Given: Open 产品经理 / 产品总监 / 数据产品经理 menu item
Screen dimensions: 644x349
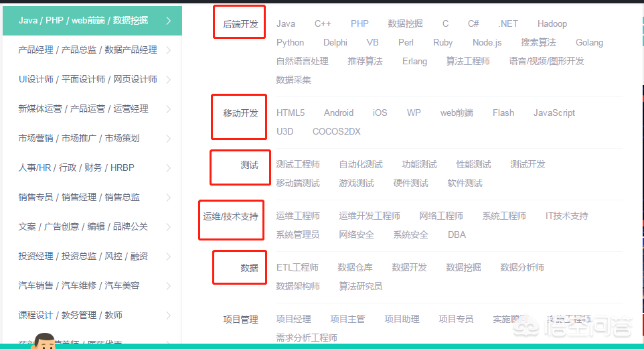Looking at the screenshot, I should coord(88,50).
